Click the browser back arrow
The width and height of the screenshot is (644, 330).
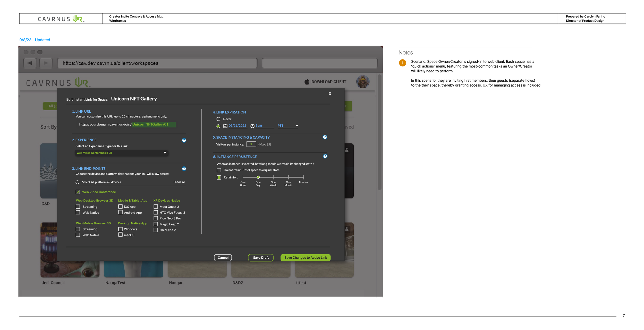30,63
